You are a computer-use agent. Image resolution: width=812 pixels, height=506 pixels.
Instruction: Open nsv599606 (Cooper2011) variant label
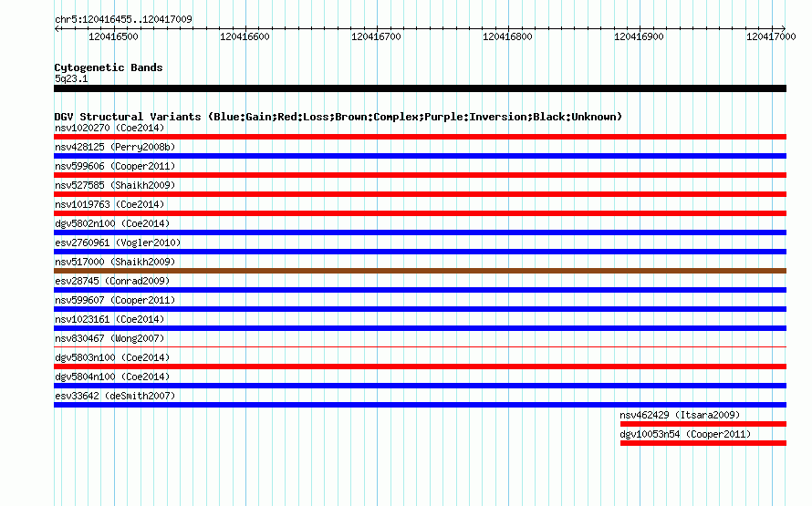click(115, 166)
